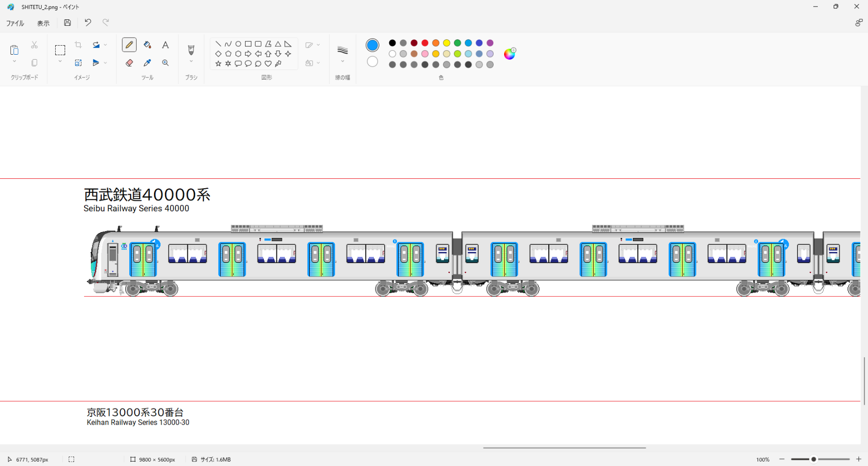The height and width of the screenshot is (466, 868).
Task: Click the save icon in title bar
Action: pos(68,23)
